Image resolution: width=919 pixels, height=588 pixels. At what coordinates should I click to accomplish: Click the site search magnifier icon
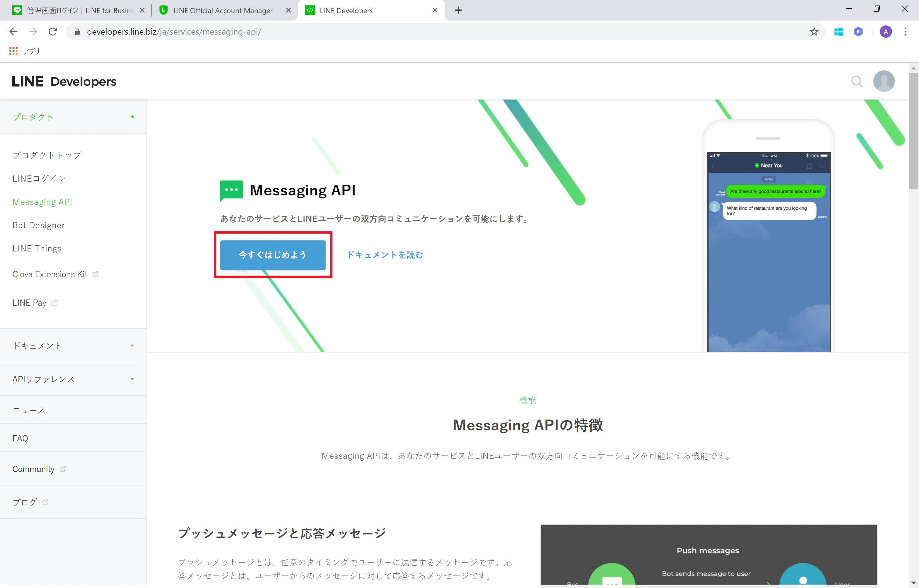click(x=857, y=81)
